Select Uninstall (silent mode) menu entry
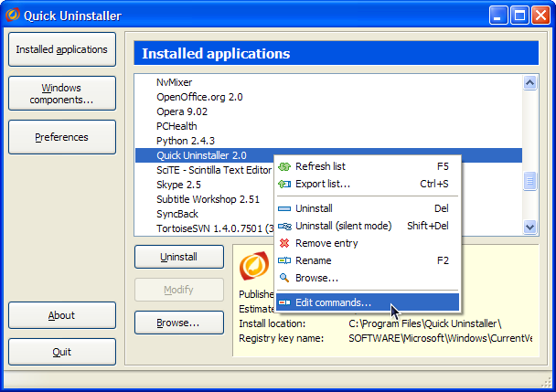Viewport: 556px width, 392px height. 368,226
